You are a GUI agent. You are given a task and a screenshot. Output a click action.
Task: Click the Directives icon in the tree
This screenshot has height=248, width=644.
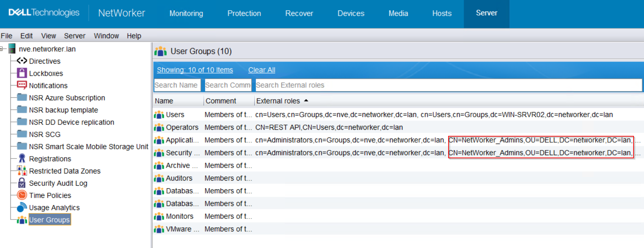pos(22,61)
